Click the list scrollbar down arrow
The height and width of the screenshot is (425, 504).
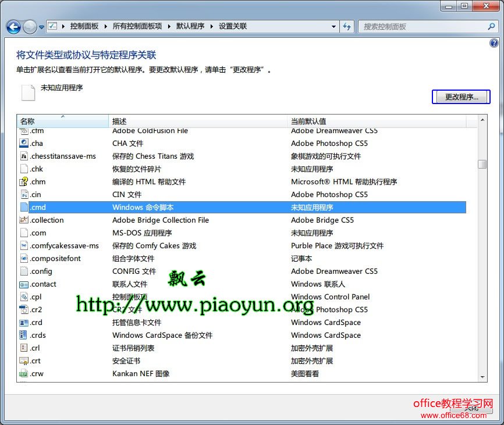tap(482, 377)
